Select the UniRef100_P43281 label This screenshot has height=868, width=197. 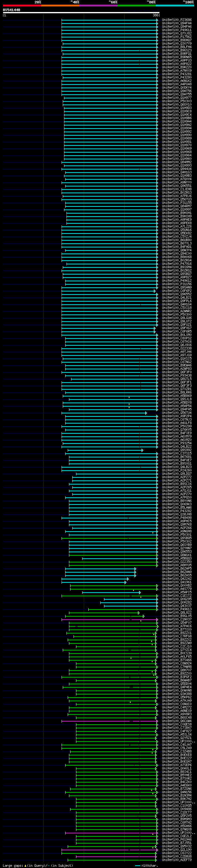(177, 74)
